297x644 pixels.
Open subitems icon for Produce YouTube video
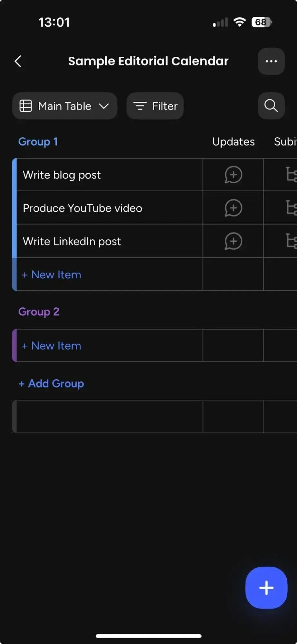291,208
